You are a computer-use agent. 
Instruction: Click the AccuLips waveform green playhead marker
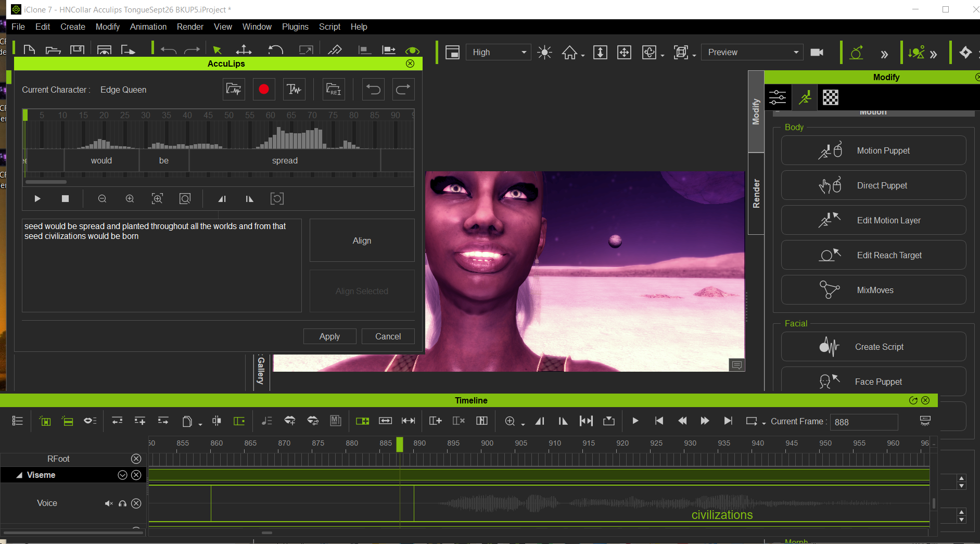coord(25,115)
